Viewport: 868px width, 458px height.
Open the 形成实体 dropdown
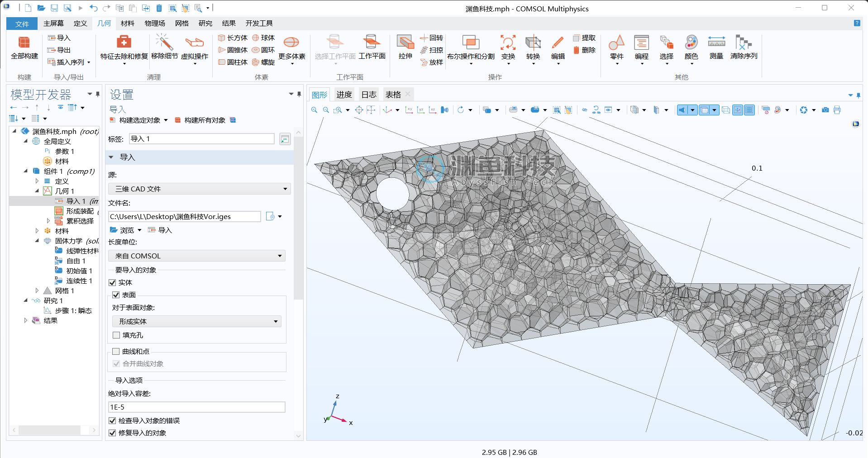click(197, 322)
